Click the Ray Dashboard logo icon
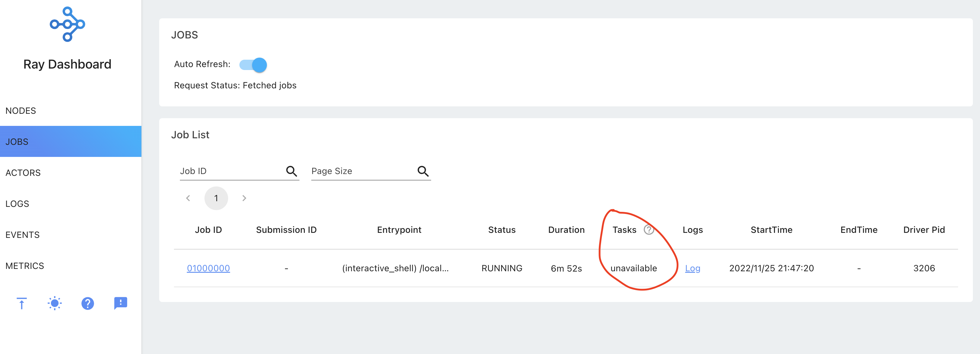 coord(67,24)
